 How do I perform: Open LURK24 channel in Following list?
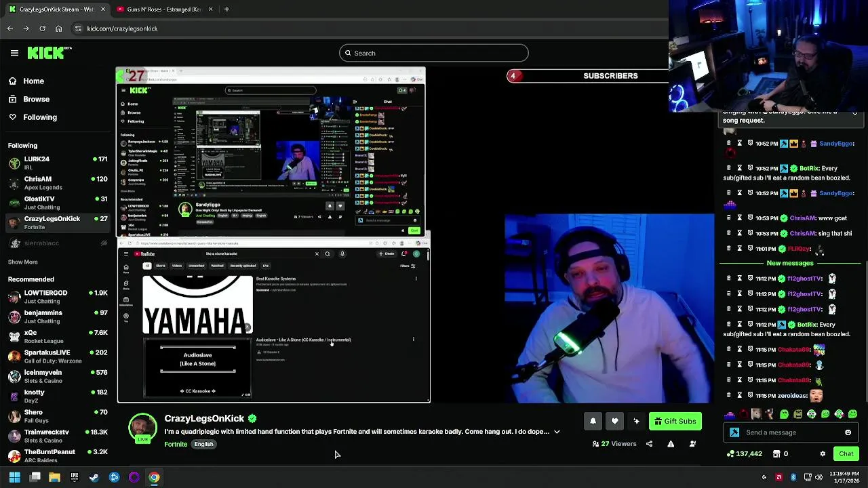tap(58, 163)
